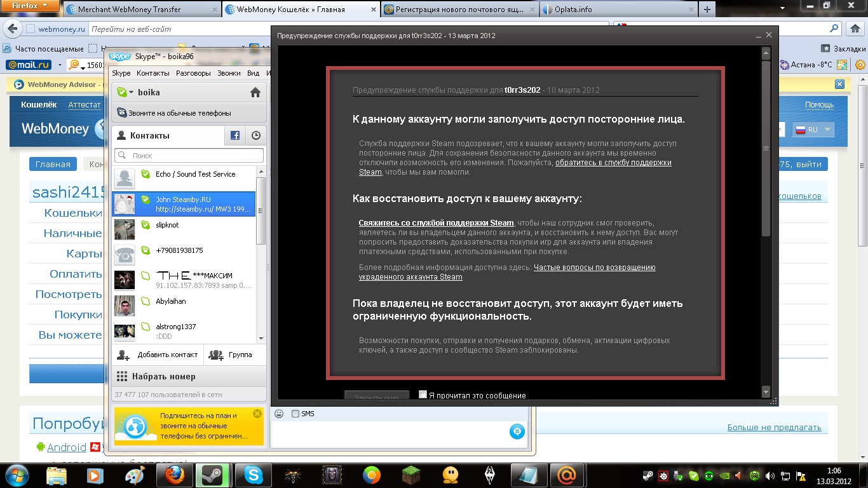Screen dimensions: 868x488
Task: Focus the Skype contact search field
Action: tap(189, 155)
